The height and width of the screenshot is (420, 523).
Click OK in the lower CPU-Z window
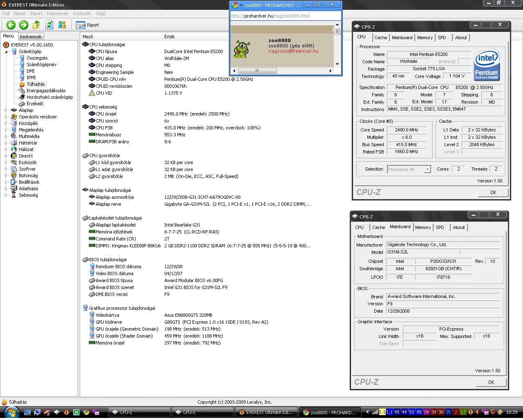tap(491, 382)
